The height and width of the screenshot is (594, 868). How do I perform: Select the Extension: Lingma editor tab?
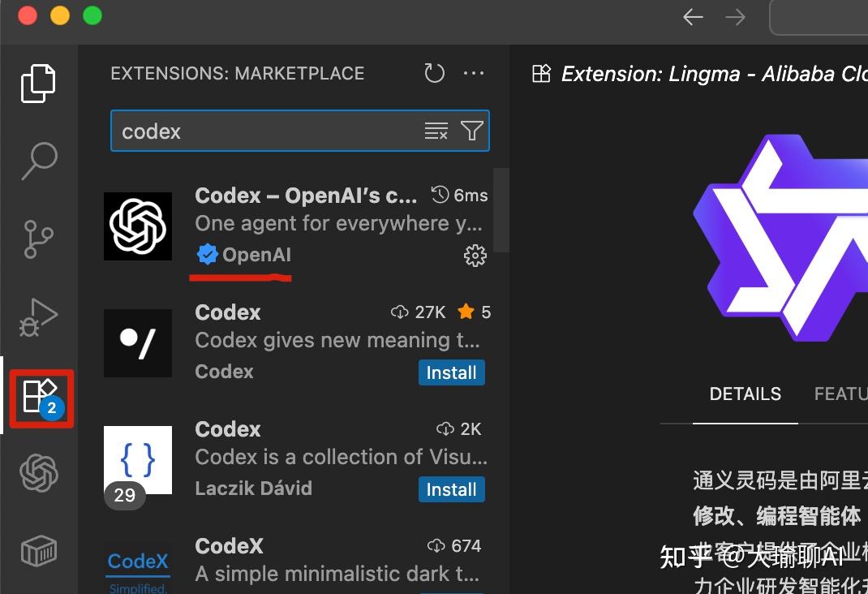pyautogui.click(x=700, y=74)
